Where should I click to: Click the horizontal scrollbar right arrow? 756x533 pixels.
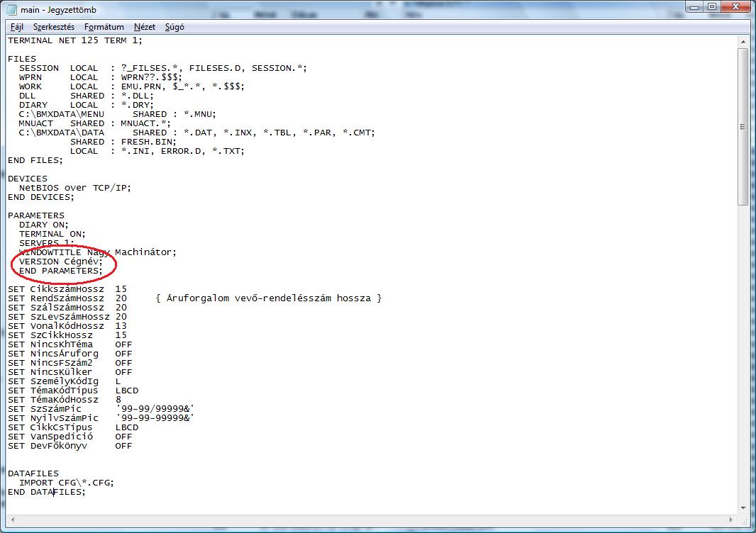click(731, 520)
